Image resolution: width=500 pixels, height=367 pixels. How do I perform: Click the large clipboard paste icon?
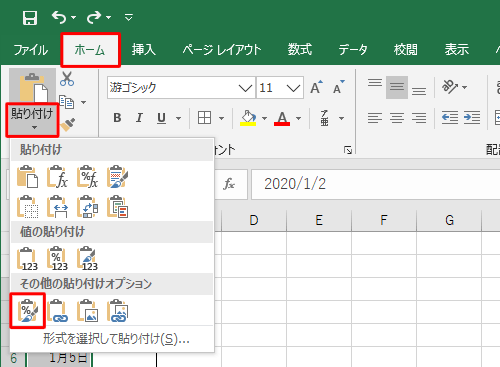pos(32,87)
